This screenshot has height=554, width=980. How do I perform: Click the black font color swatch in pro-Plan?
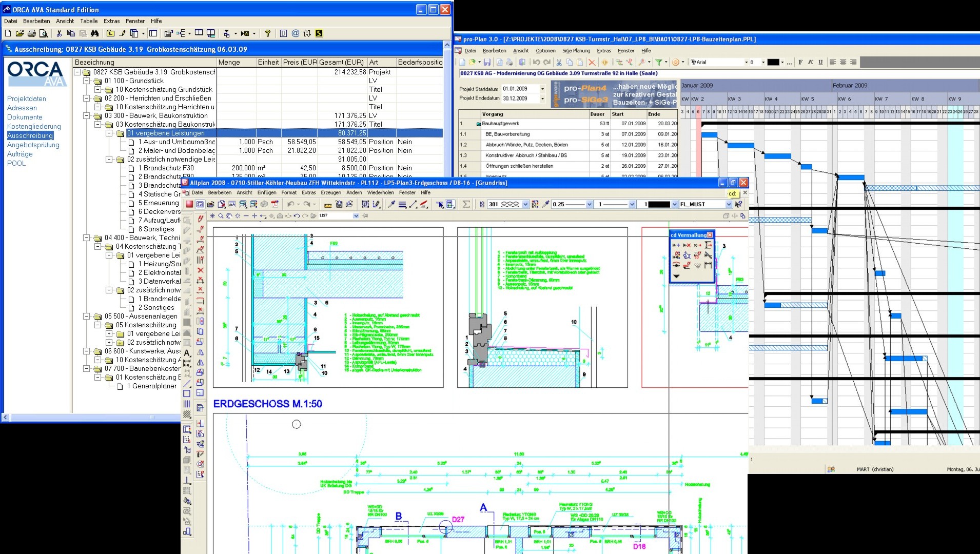773,62
